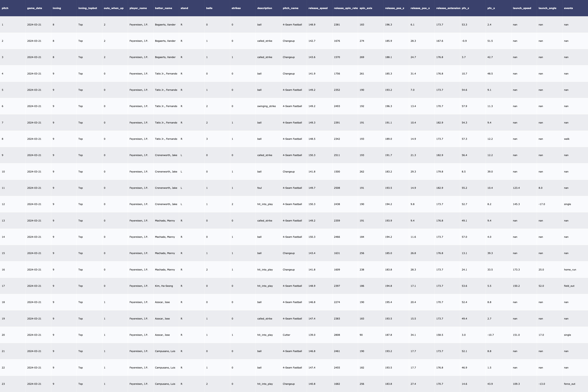Click the description column header
The width and height of the screenshot is (588, 392).
[264, 8]
